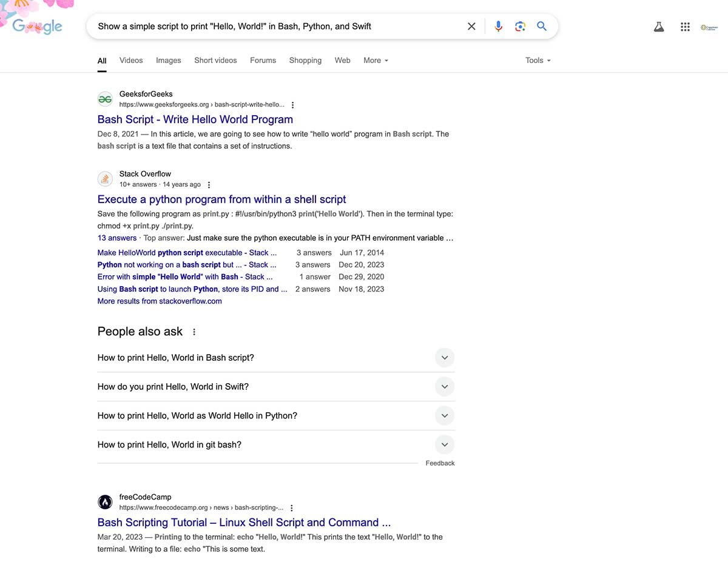
Task: Open People also ask options menu
Action: [194, 332]
